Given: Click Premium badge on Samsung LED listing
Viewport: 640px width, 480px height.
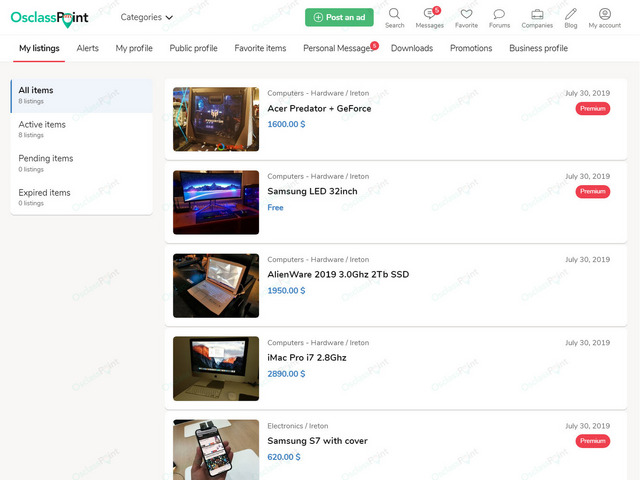Looking at the screenshot, I should (593, 191).
